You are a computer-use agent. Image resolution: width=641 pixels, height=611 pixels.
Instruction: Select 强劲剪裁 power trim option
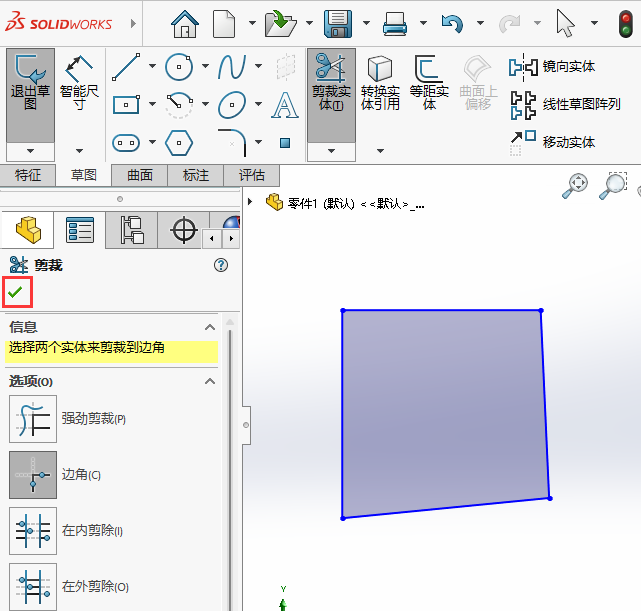pos(33,419)
